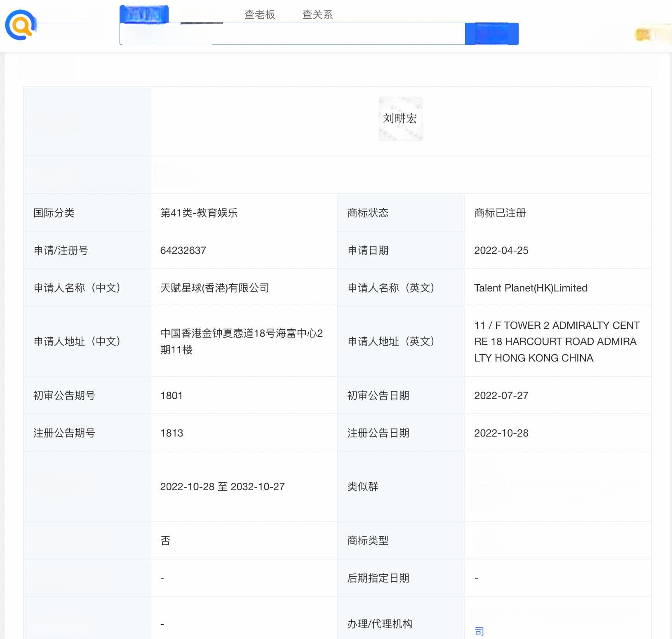Click the 注册公告日期 label
Screen dimensions: 672x639
378,433
